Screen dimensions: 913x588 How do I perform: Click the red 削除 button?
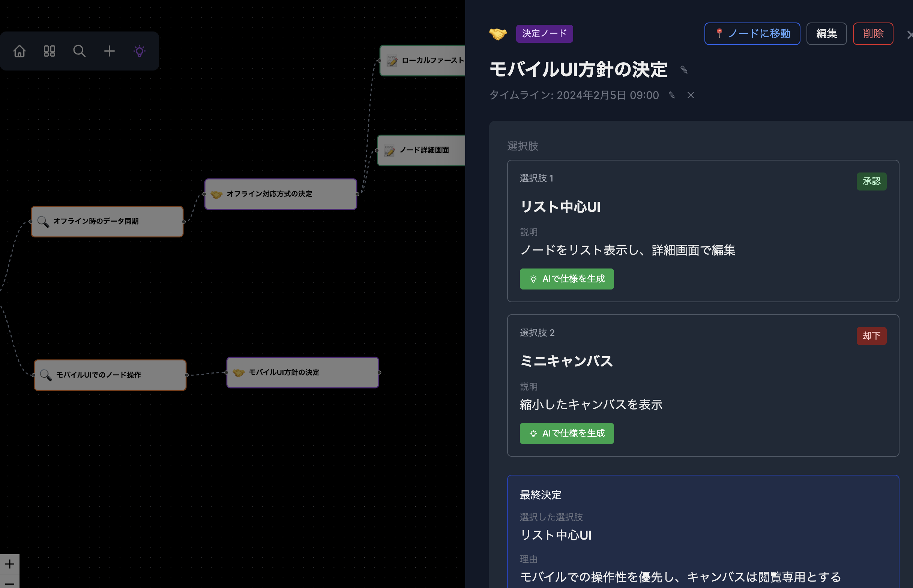(873, 34)
